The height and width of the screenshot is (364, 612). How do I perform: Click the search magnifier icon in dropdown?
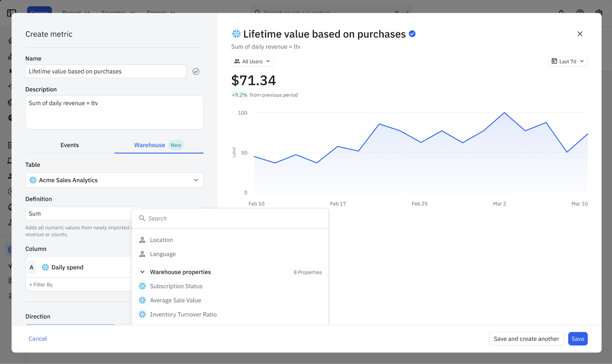click(142, 218)
